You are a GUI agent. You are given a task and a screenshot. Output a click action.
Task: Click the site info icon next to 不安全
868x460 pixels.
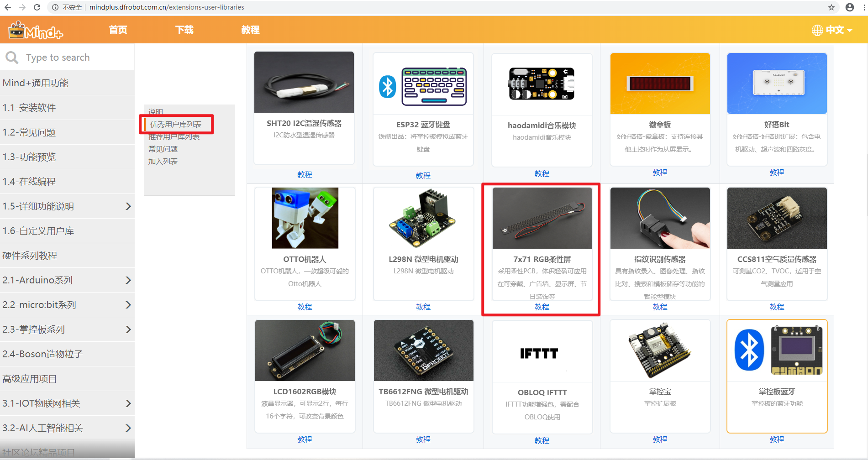tap(55, 7)
